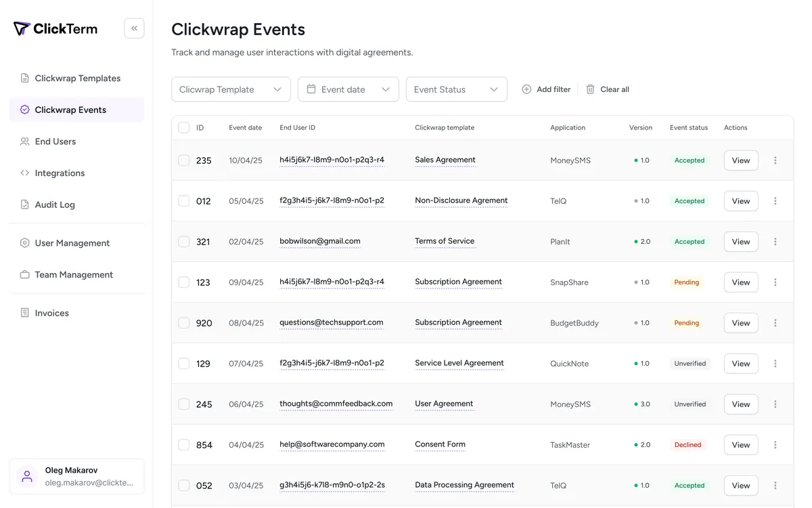Select the checkbox for event ID 920

click(x=184, y=323)
